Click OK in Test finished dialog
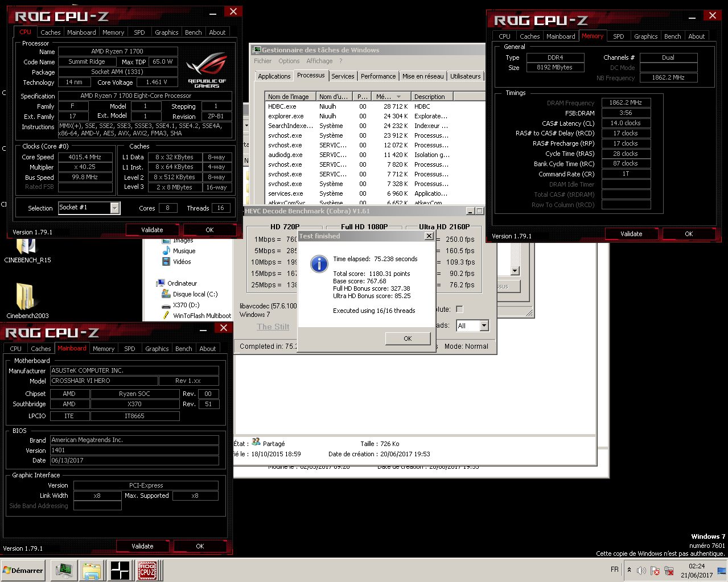The width and height of the screenshot is (728, 582). coord(408,339)
